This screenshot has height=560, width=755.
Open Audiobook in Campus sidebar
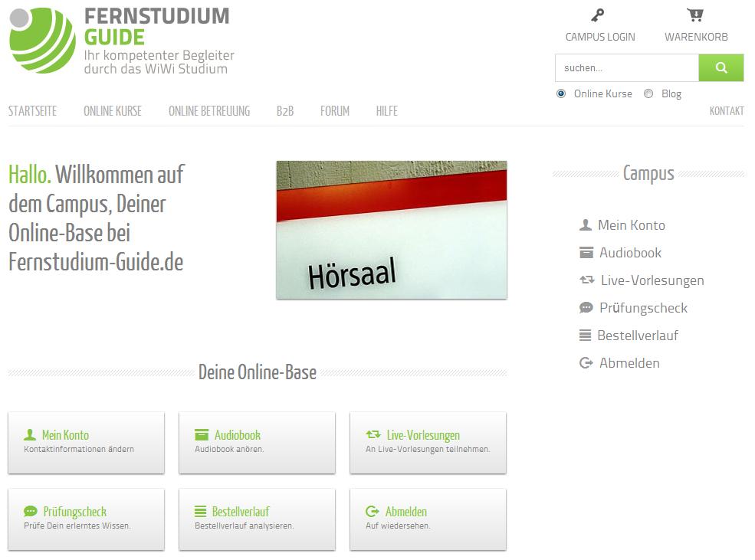tap(630, 253)
